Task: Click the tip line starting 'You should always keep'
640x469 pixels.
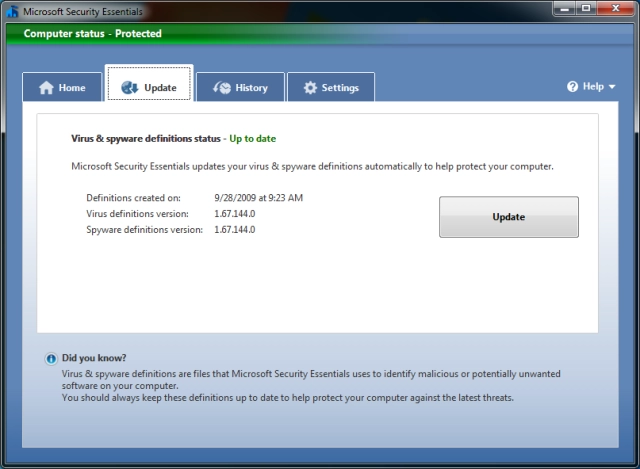Action: pos(288,398)
